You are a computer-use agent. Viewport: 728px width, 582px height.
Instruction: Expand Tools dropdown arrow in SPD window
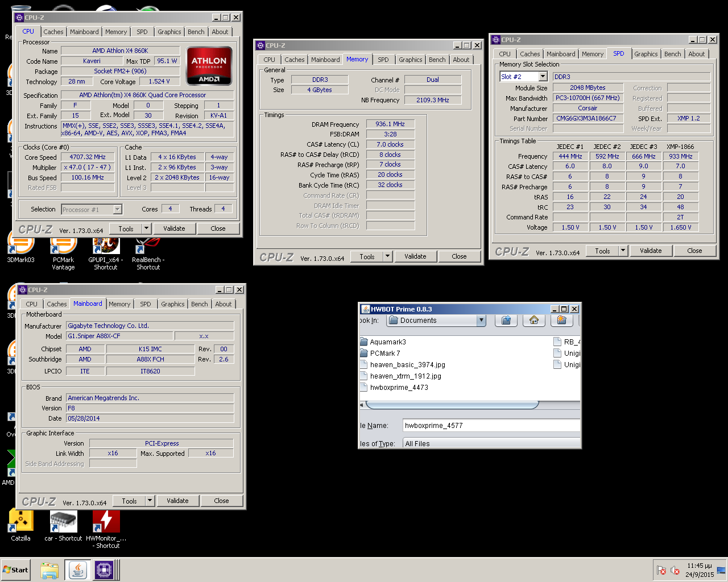[x=623, y=251]
